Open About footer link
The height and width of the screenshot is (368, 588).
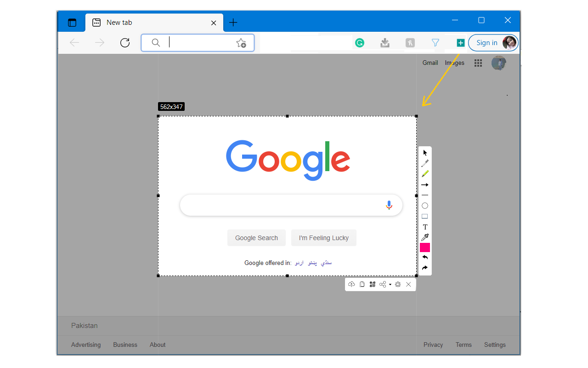[158, 345]
